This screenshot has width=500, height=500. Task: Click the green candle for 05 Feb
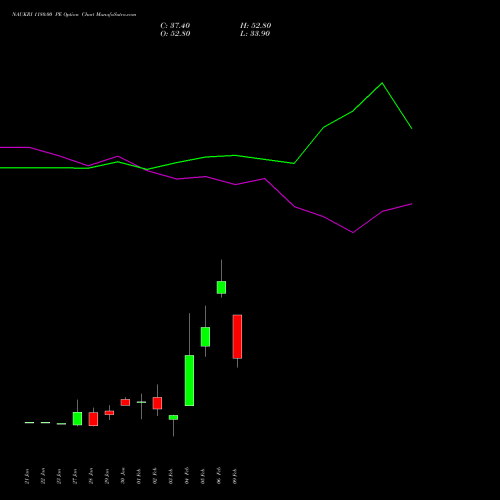point(205,337)
